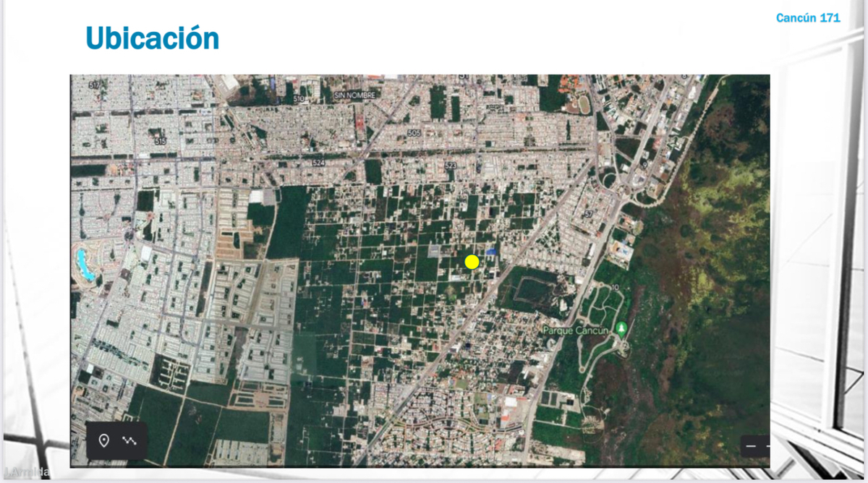Select the add placemark pin tool
The width and height of the screenshot is (868, 483).
(x=103, y=440)
